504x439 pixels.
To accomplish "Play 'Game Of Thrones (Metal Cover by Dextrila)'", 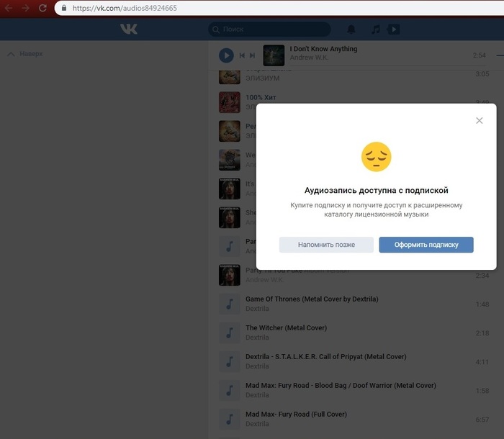I will pyautogui.click(x=230, y=304).
